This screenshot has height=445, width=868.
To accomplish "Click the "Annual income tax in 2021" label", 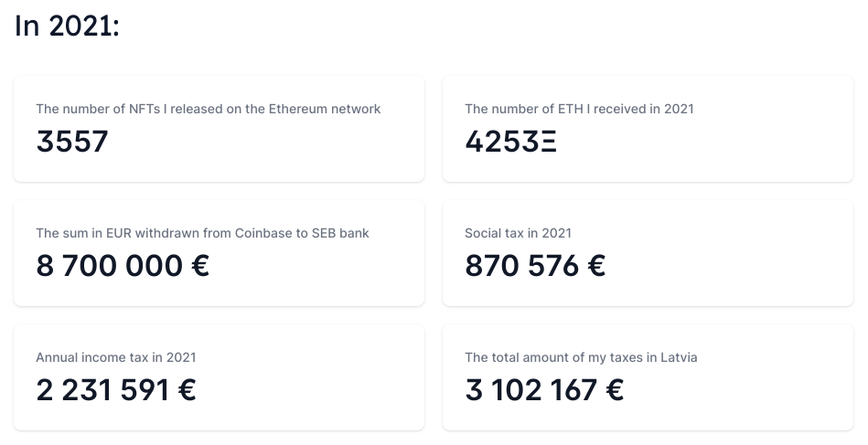I will (x=116, y=357).
